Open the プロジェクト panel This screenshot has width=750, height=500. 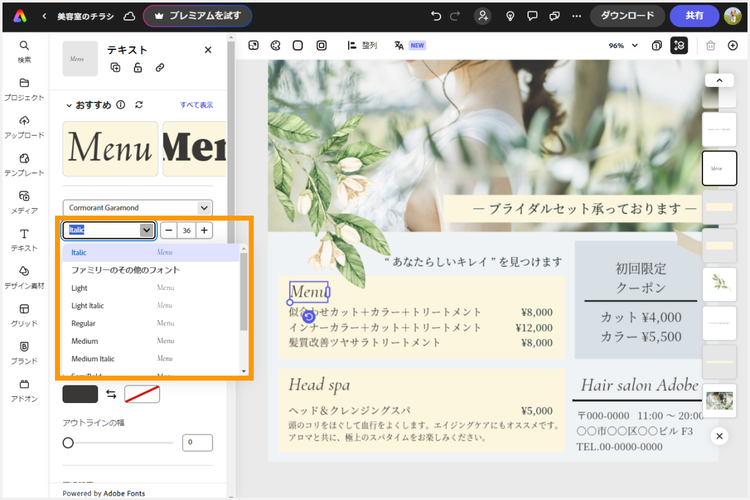pos(24,89)
